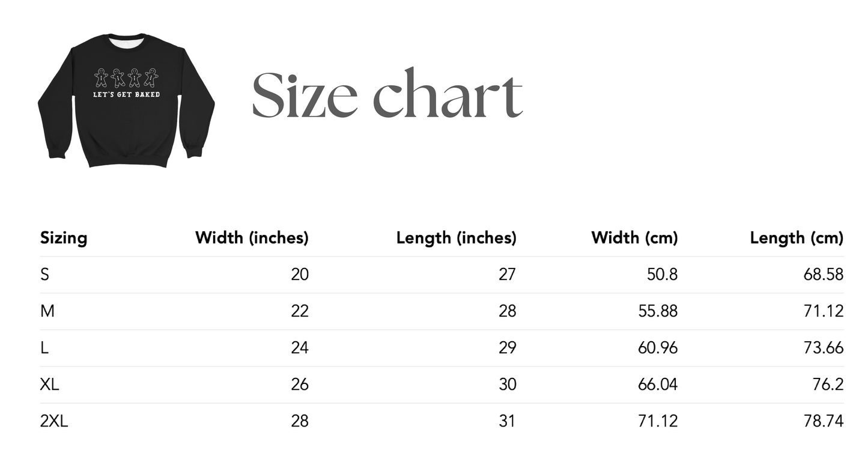This screenshot has height=456, width=868.
Task: Select the "Length (inches)" column header
Action: [456, 238]
